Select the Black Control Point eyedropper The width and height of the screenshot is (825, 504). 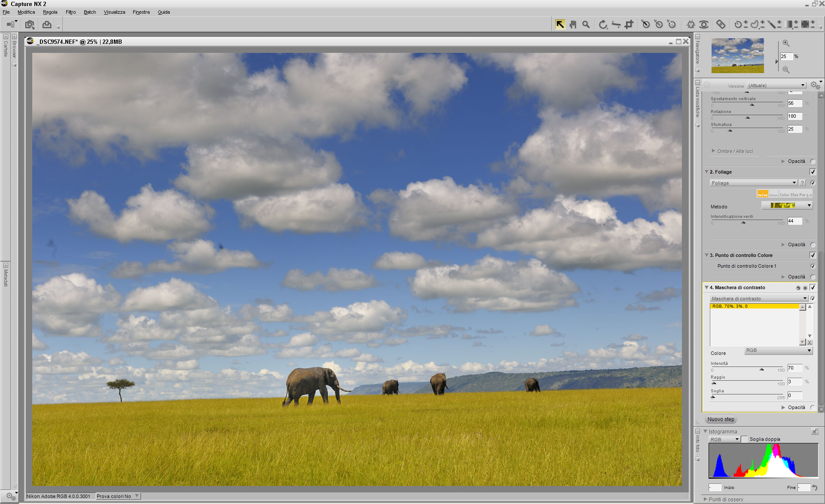point(645,24)
